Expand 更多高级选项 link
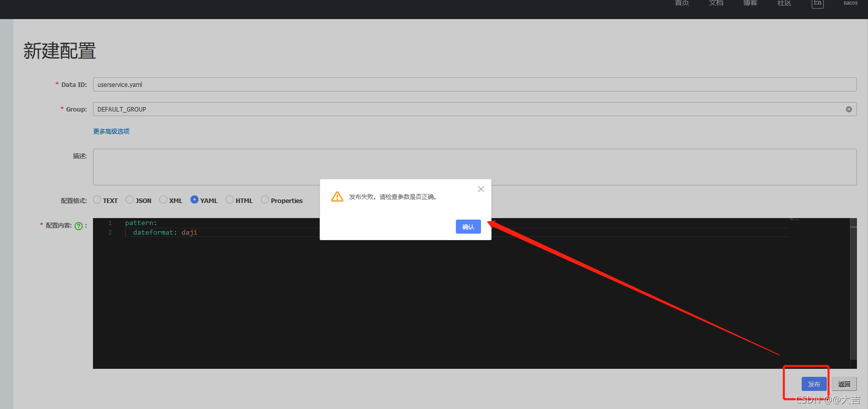 [111, 131]
